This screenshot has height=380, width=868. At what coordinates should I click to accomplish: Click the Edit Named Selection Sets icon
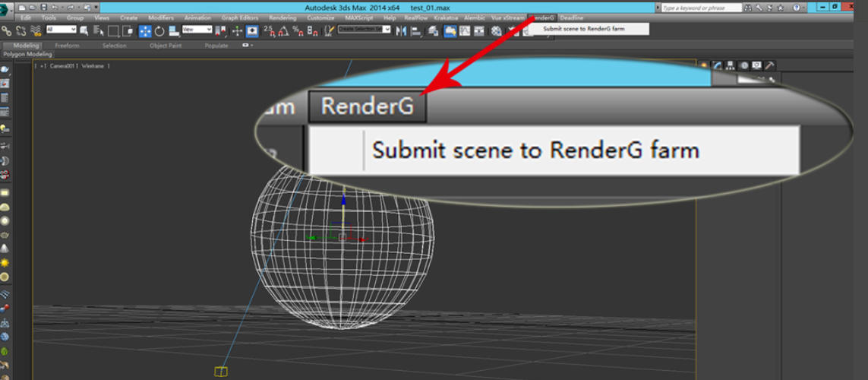(330, 30)
